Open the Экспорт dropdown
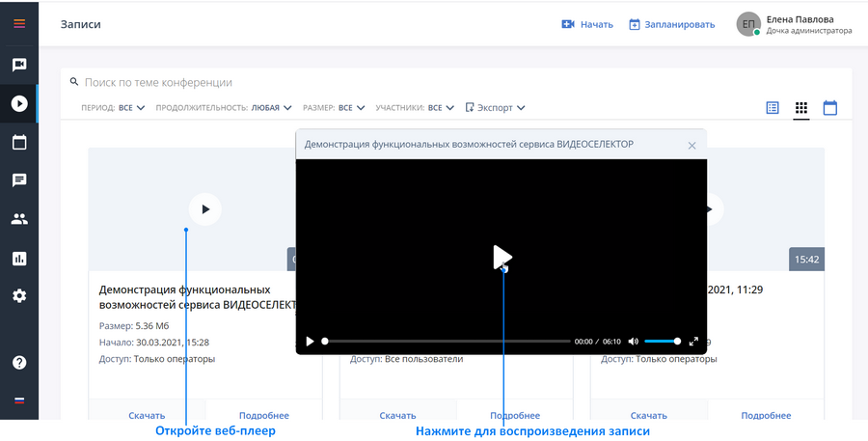The height and width of the screenshot is (441, 868). pyautogui.click(x=495, y=107)
